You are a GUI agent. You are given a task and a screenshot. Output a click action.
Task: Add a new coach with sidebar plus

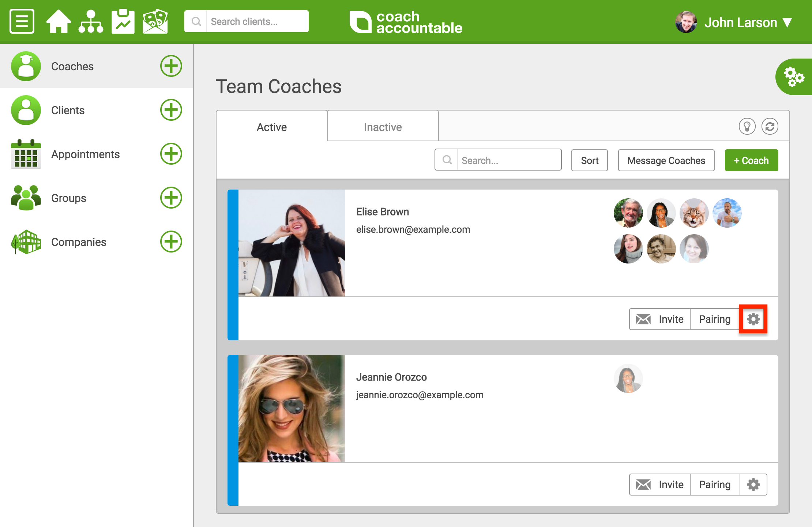171,66
